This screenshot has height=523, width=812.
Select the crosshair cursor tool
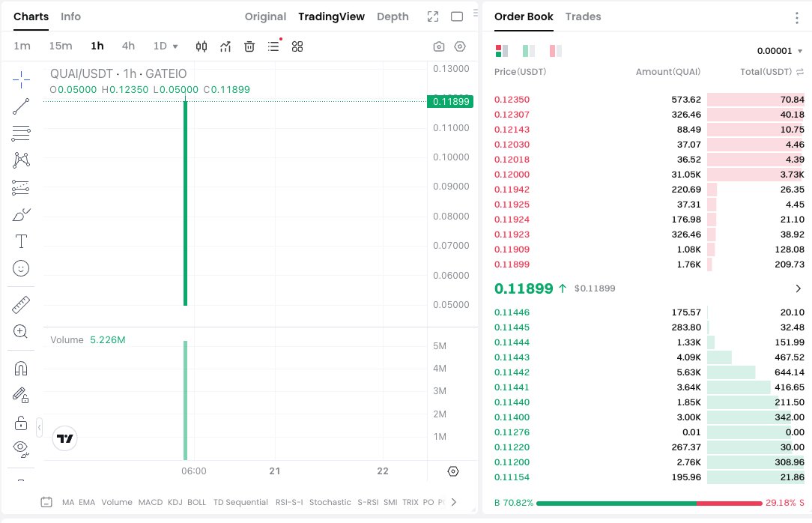point(21,79)
